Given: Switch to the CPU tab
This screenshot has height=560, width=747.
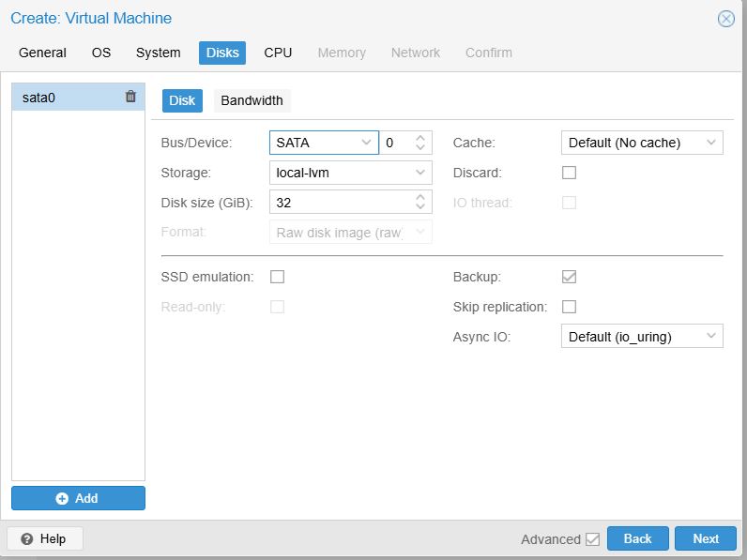Looking at the screenshot, I should tap(278, 53).
